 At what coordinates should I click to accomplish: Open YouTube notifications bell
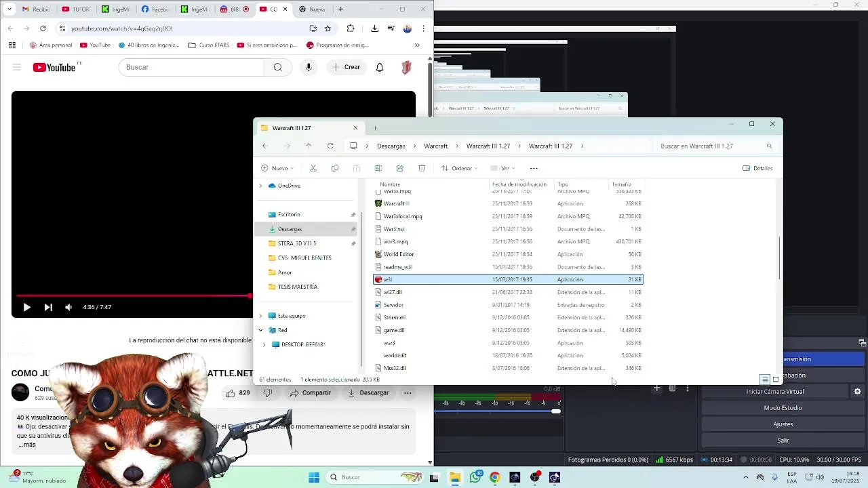click(x=380, y=67)
